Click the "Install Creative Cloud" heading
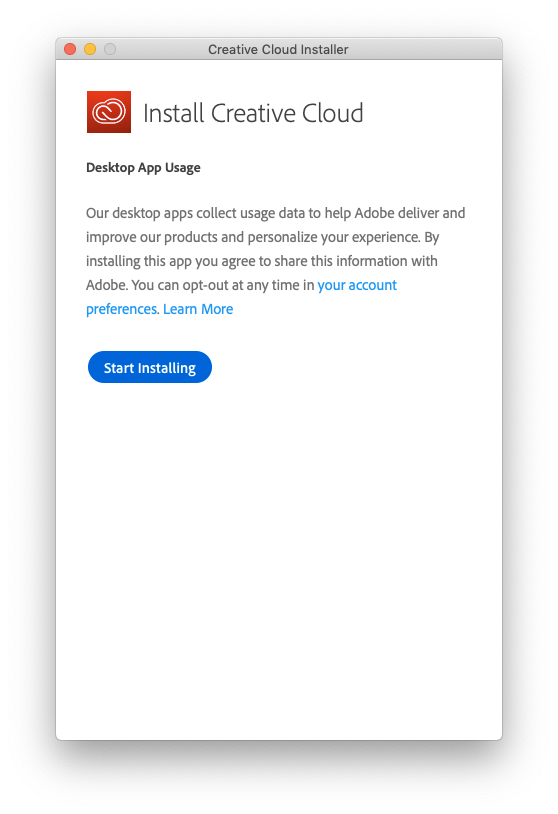The height and width of the screenshot is (814, 558). pos(253,113)
